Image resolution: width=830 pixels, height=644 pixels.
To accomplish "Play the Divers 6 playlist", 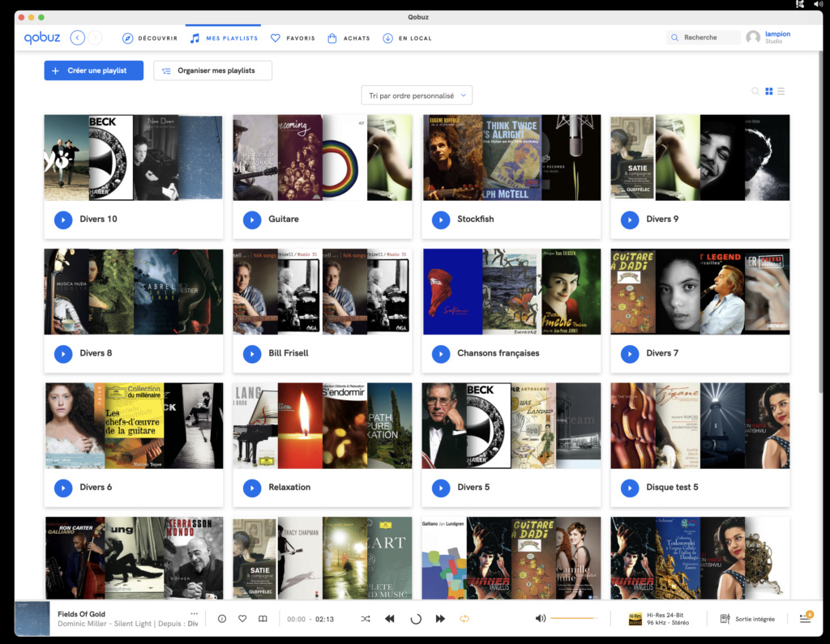I will coord(63,488).
